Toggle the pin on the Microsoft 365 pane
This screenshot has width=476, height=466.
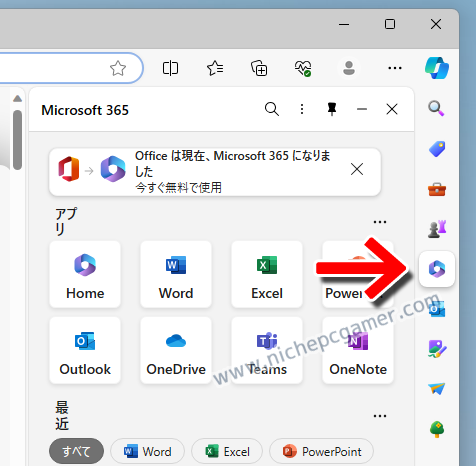click(x=332, y=109)
